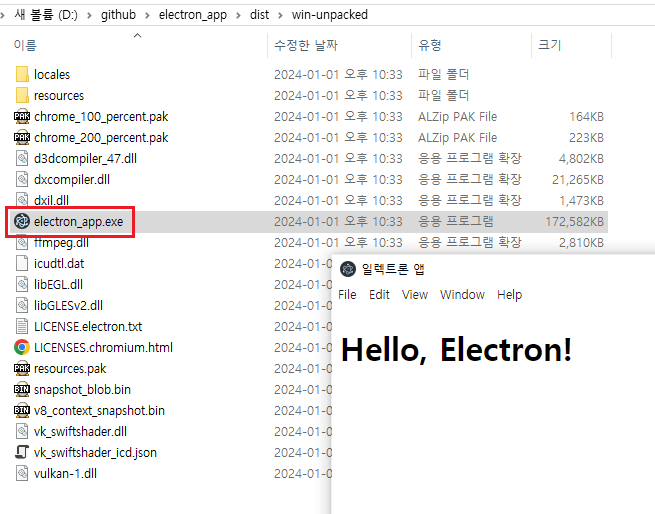This screenshot has width=655, height=514.
Task: Expand the chevron after electron_app in breadcrumb
Action: (238, 15)
